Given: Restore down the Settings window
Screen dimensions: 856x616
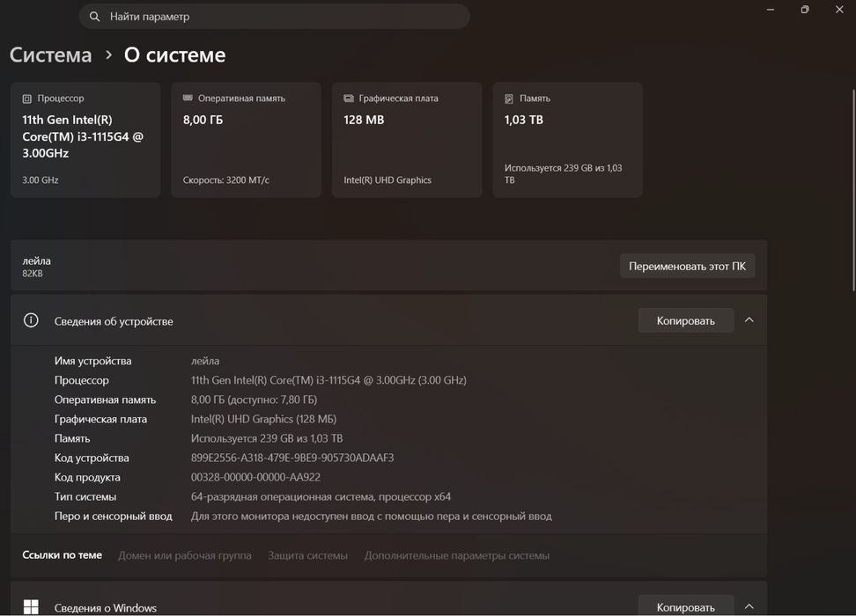Looking at the screenshot, I should (x=805, y=10).
